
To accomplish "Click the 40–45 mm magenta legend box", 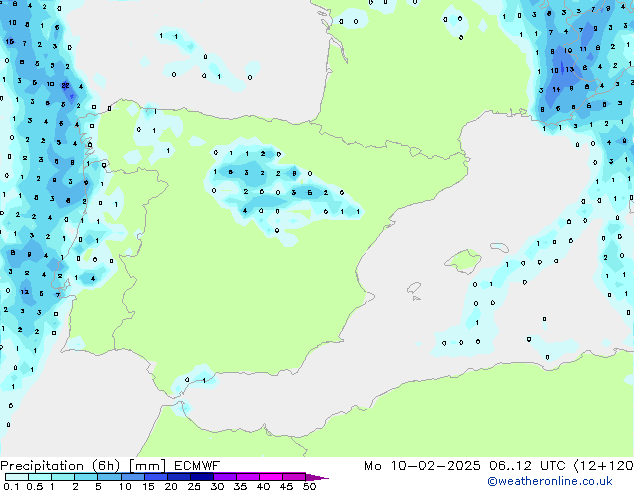I will click(x=271, y=477).
